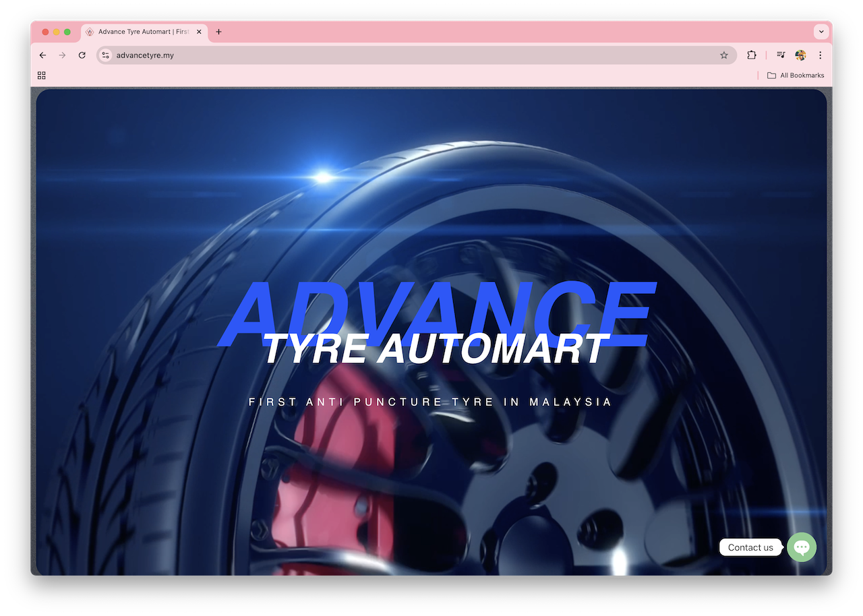Viewport: 863px width, 616px height.
Task: Open the Extensions puzzle icon
Action: pos(752,55)
